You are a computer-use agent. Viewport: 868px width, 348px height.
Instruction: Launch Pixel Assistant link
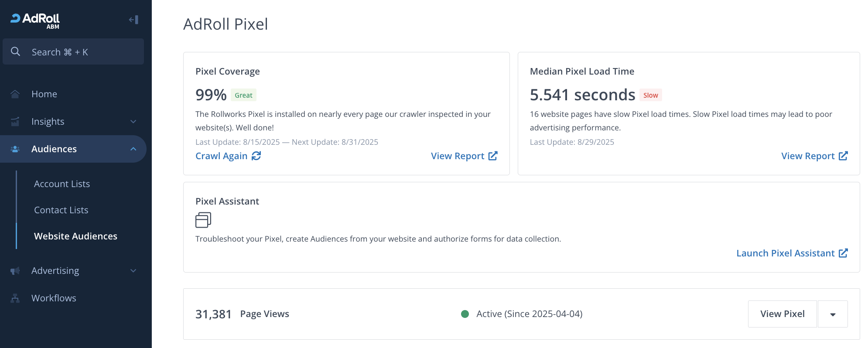791,253
